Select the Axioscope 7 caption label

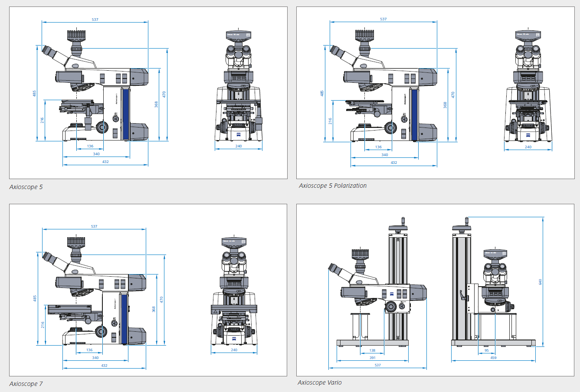[26, 384]
